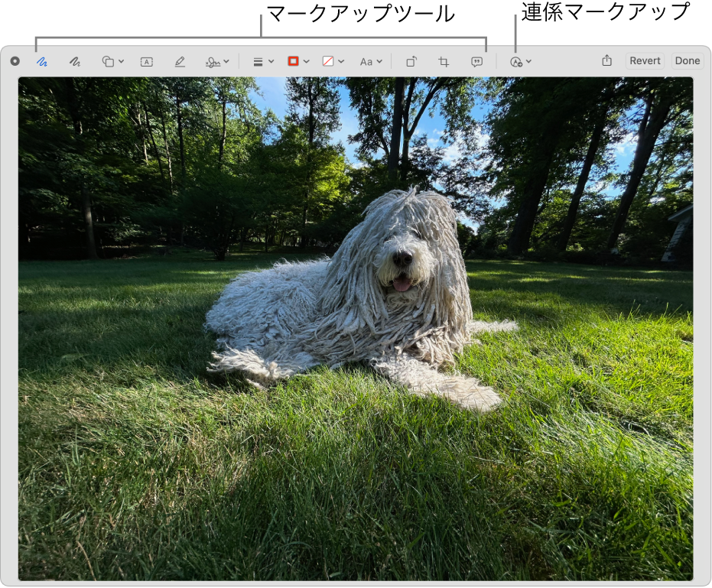
Task: Expand the Text Style dropdown arrow
Action: click(379, 61)
